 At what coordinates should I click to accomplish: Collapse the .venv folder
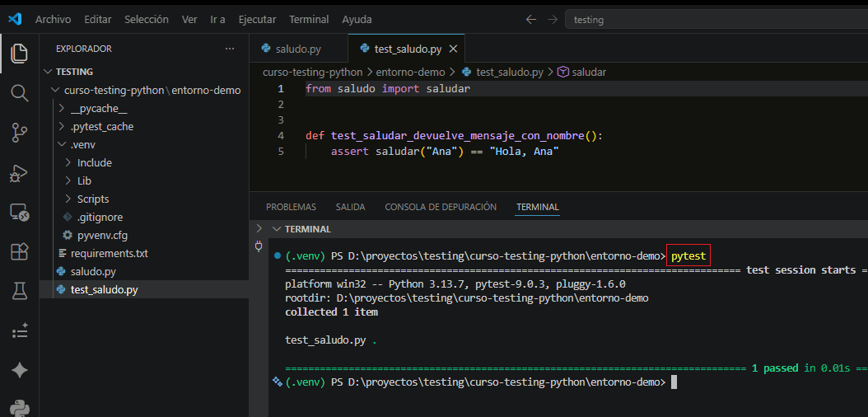(62, 144)
